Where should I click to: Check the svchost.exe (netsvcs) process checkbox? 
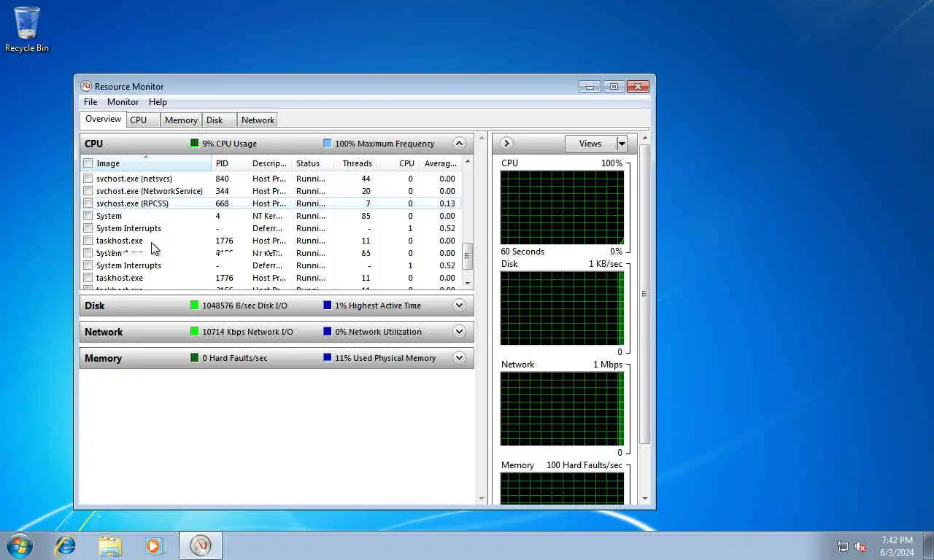[x=88, y=179]
